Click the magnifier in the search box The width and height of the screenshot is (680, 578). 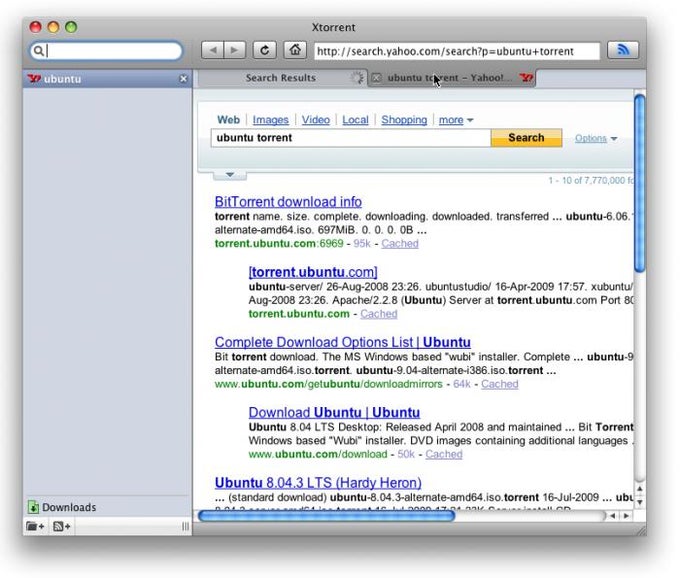pyautogui.click(x=38, y=51)
